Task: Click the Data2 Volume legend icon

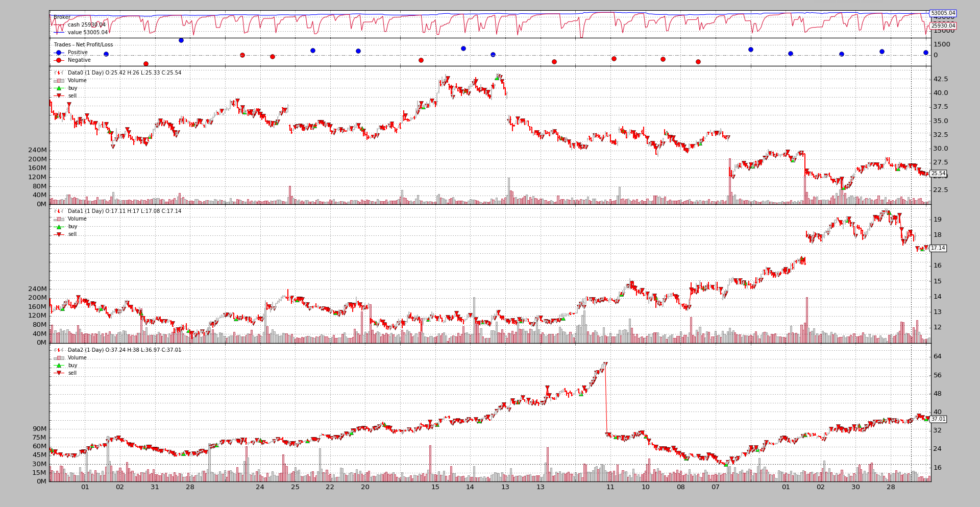Action: [x=59, y=358]
